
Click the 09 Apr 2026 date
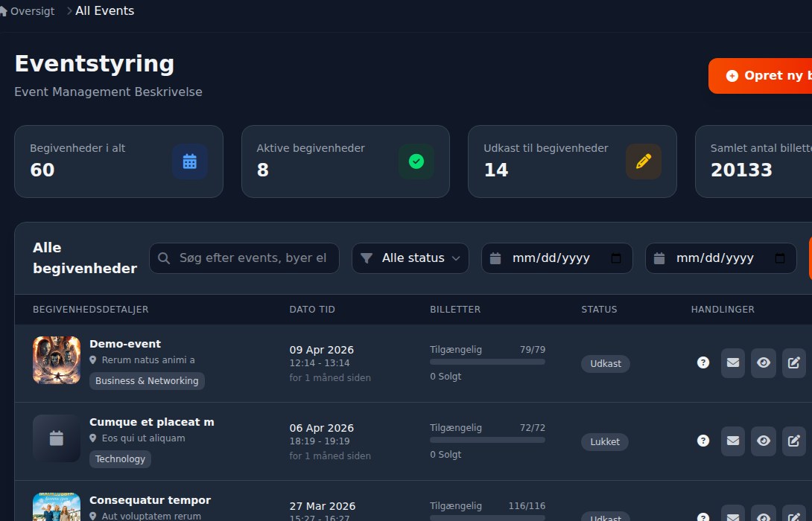tap(322, 351)
